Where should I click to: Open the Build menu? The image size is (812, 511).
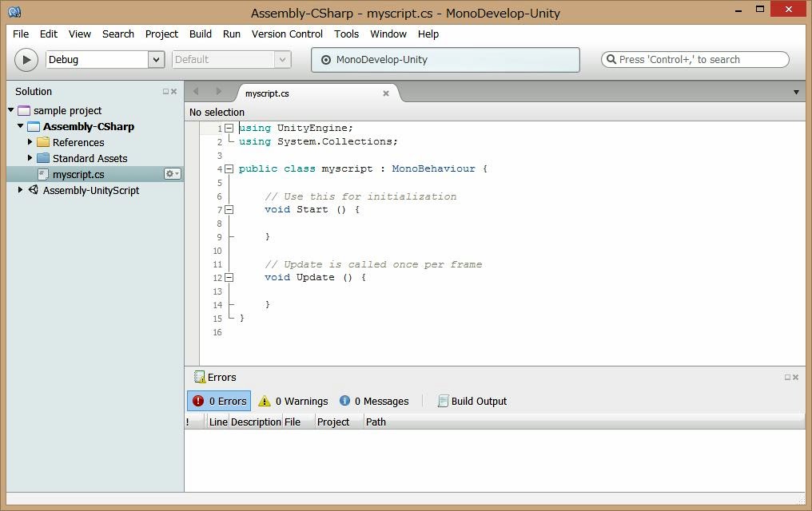[x=201, y=34]
